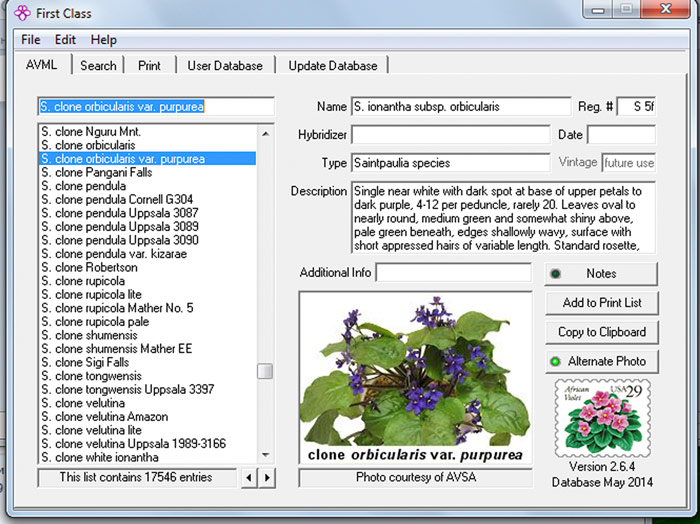Go to previous entry with left arrow button
Screen dimensions: 700x524
[249, 478]
